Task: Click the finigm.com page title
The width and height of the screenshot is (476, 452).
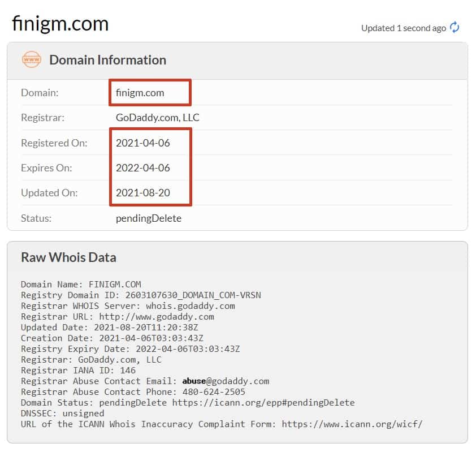Action: coord(60,24)
